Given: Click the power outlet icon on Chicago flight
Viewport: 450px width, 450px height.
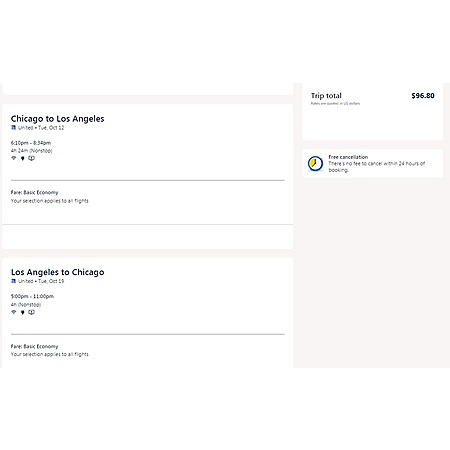Looking at the screenshot, I should tap(23, 158).
